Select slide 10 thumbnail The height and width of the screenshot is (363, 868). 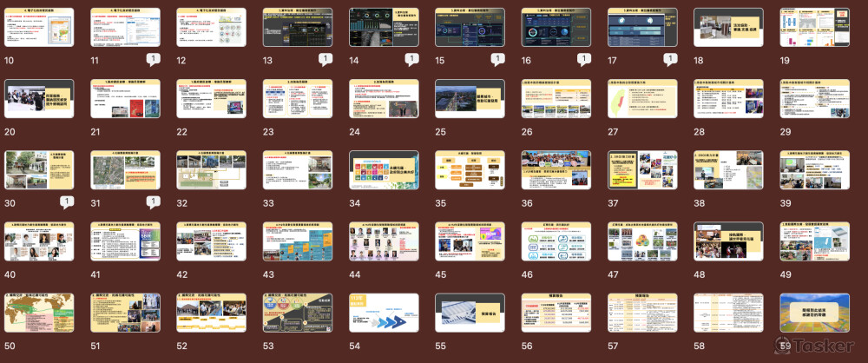(39, 28)
